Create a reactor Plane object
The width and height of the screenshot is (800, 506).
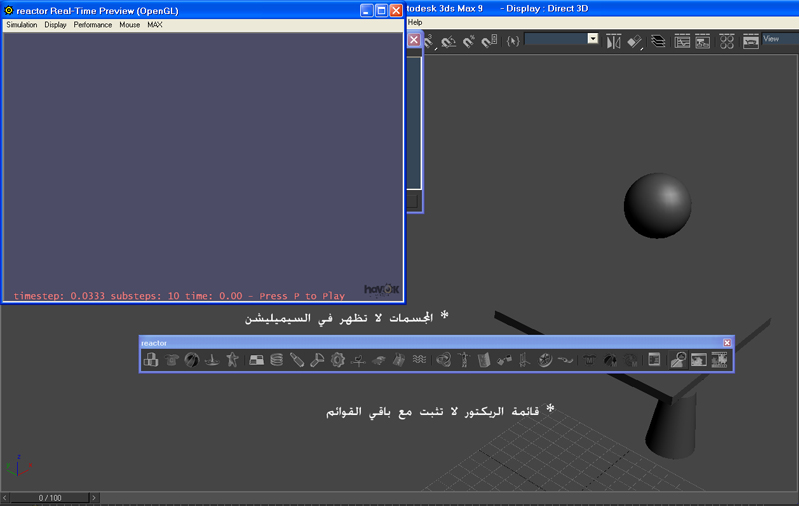[256, 360]
